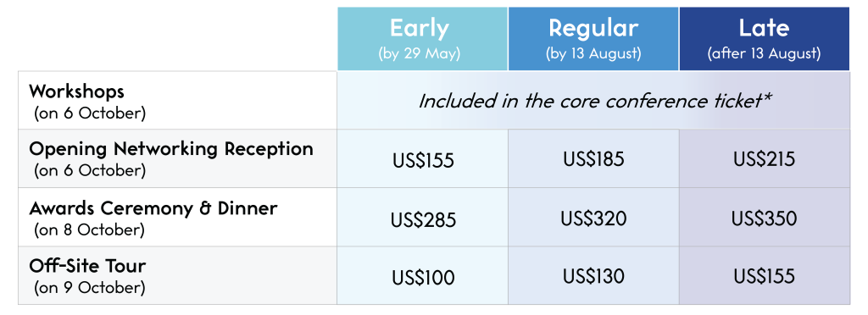Click the US$350 late dinner price
The image size is (868, 315).
coord(764,218)
